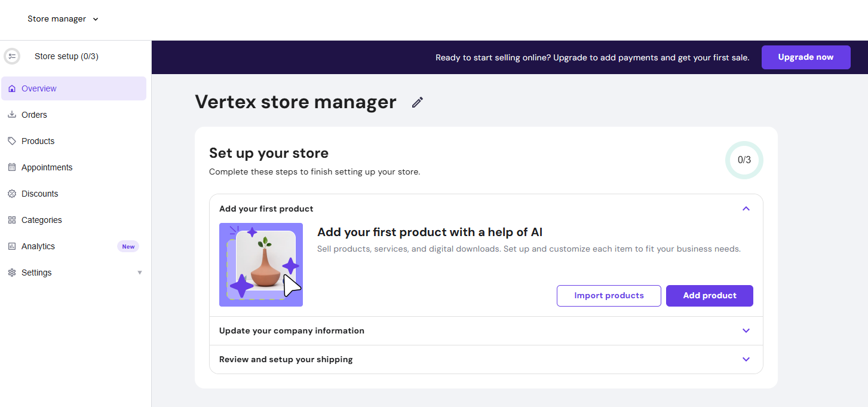
Task: Click the Add product button
Action: coord(709,295)
